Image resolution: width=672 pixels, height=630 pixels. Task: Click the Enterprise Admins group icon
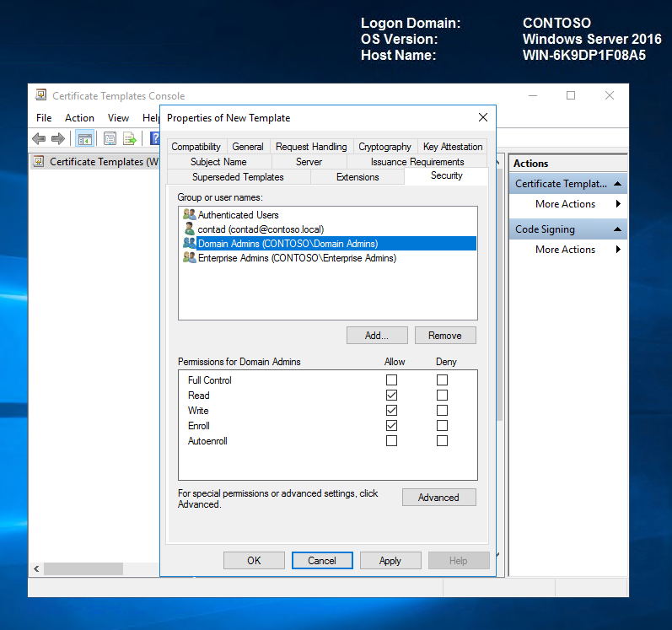189,257
